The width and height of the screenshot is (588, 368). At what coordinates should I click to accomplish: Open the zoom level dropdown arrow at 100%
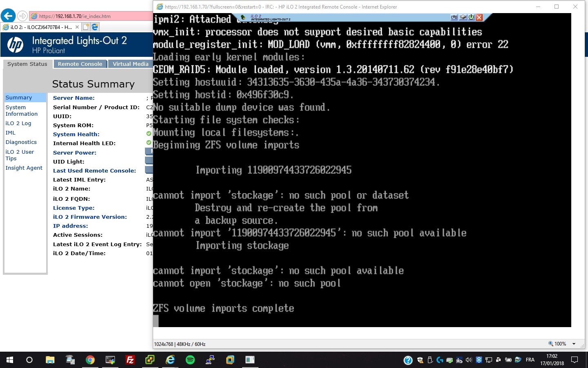(574, 344)
